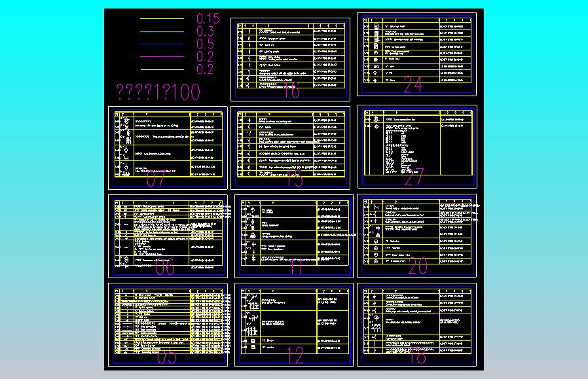Click the white legend line
The image size is (588, 379).
point(162,70)
